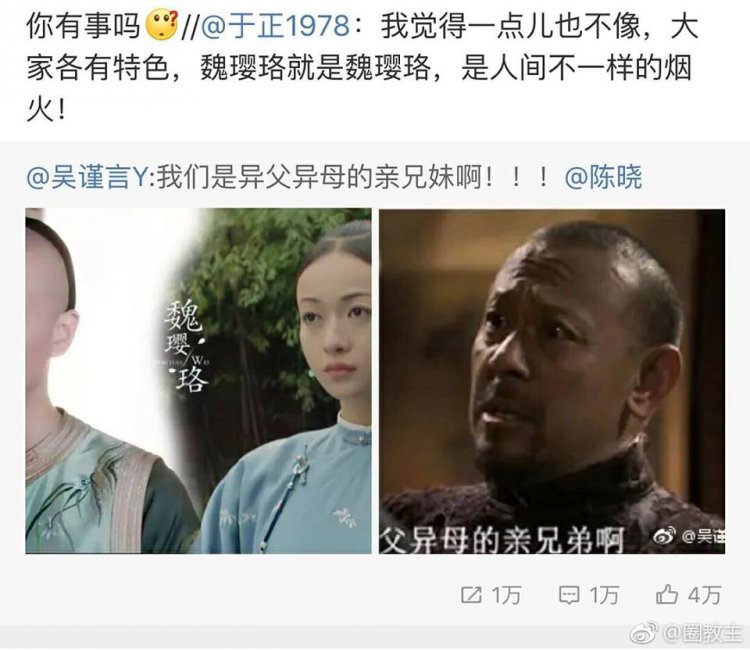
Task: View the right subtitle screenshot image
Action: 552,381
